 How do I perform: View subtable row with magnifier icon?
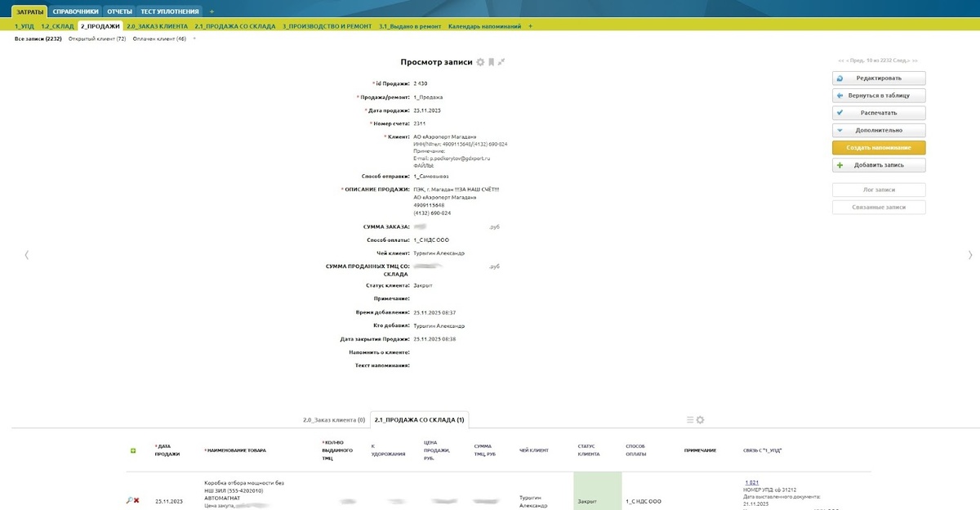[x=129, y=500]
